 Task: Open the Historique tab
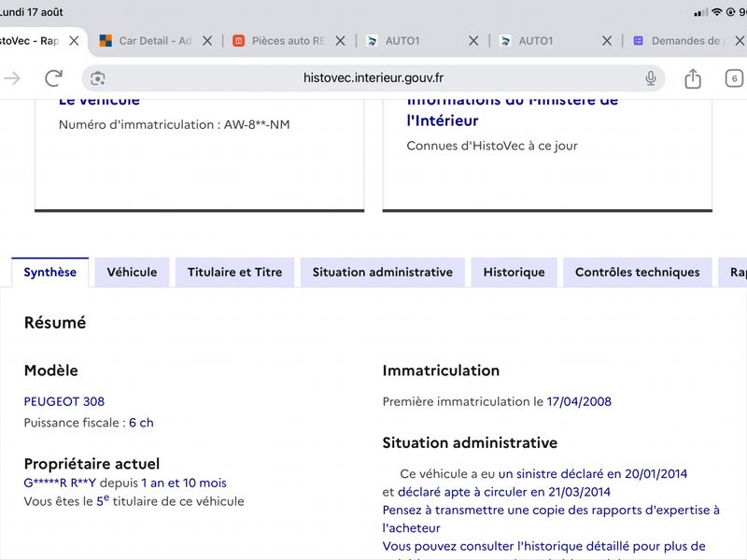[x=514, y=273]
